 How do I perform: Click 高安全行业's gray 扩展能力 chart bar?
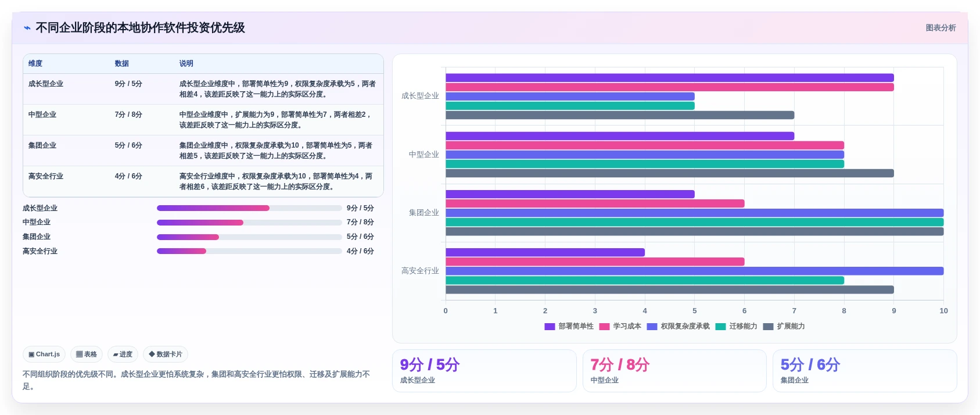coord(670,289)
